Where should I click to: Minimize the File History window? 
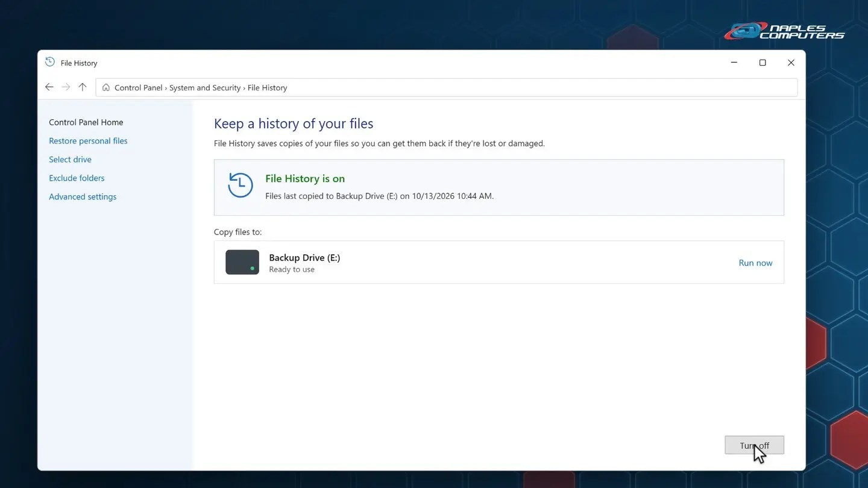[734, 63]
